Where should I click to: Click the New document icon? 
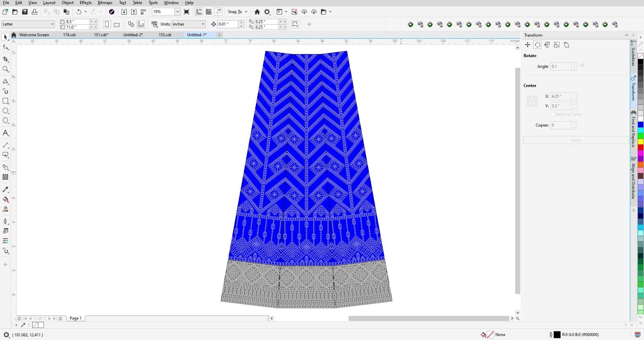coord(5,12)
